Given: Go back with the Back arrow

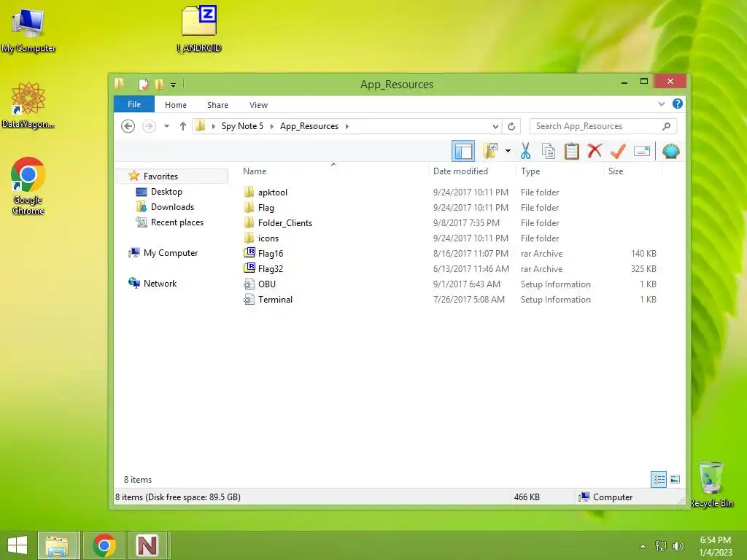Looking at the screenshot, I should click(x=128, y=126).
